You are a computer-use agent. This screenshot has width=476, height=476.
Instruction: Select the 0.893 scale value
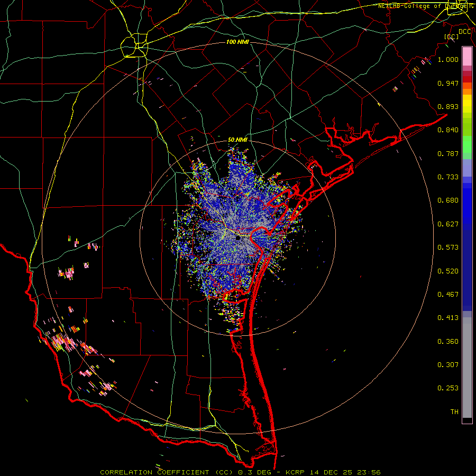(448, 106)
